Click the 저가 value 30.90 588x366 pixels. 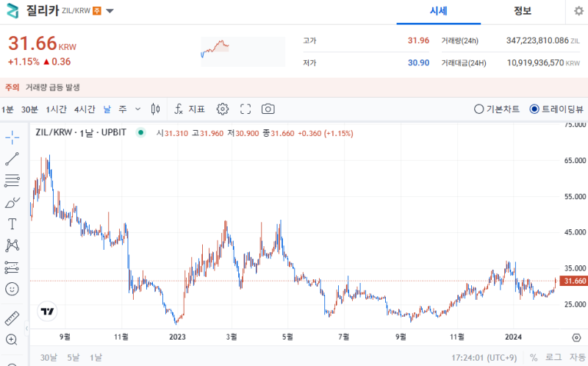[x=418, y=62]
